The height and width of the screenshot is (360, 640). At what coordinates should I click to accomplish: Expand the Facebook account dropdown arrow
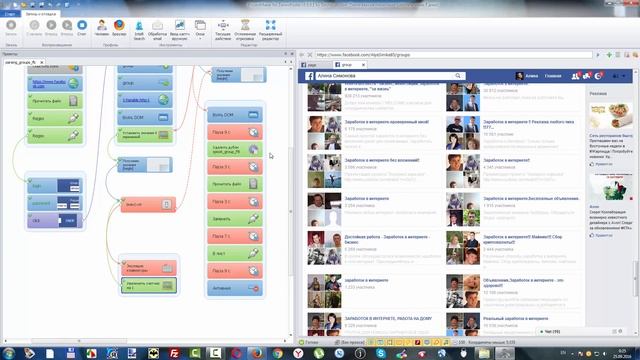click(x=624, y=76)
